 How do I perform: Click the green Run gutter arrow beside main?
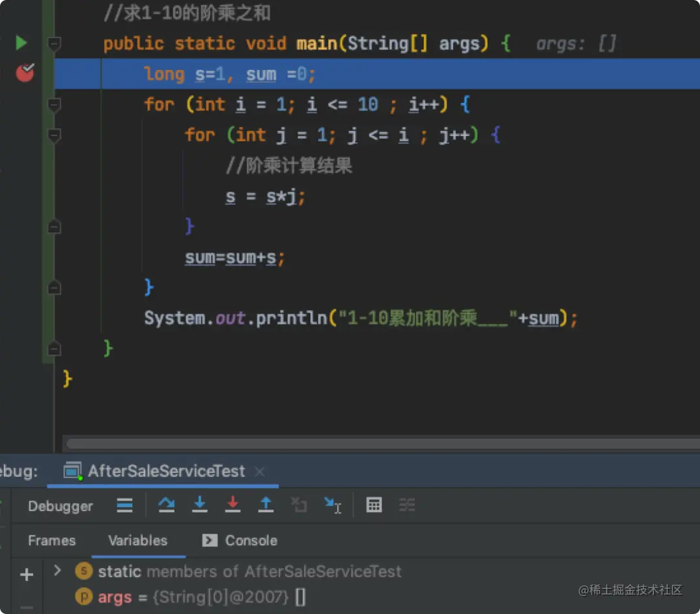click(21, 43)
